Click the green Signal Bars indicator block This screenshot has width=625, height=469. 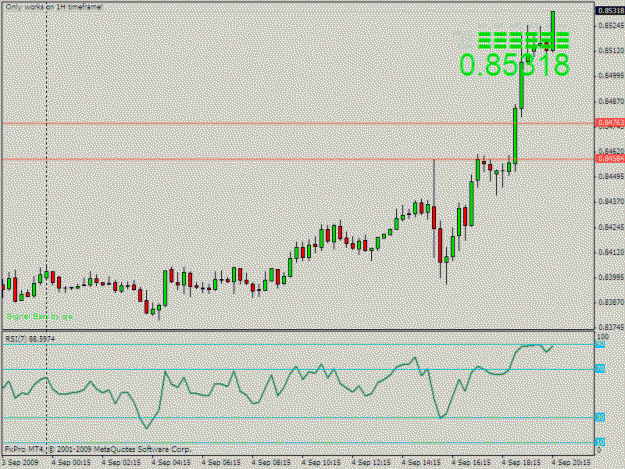pyautogui.click(x=523, y=40)
